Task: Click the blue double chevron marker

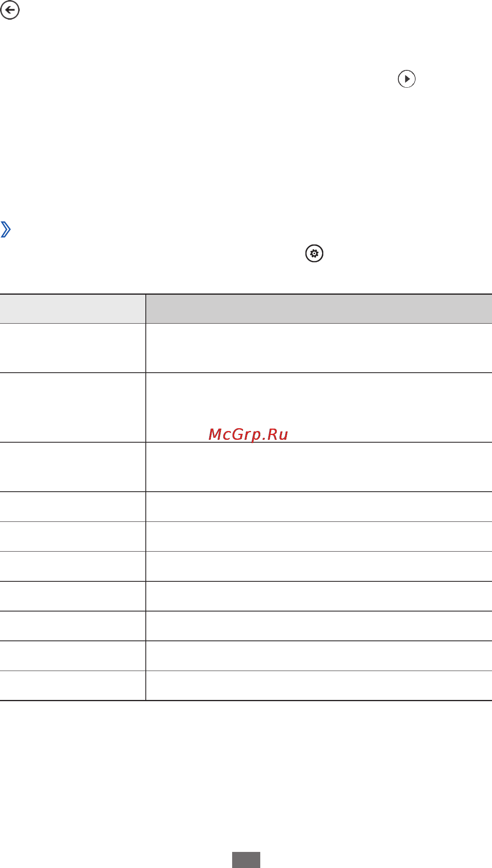Action: (6, 230)
